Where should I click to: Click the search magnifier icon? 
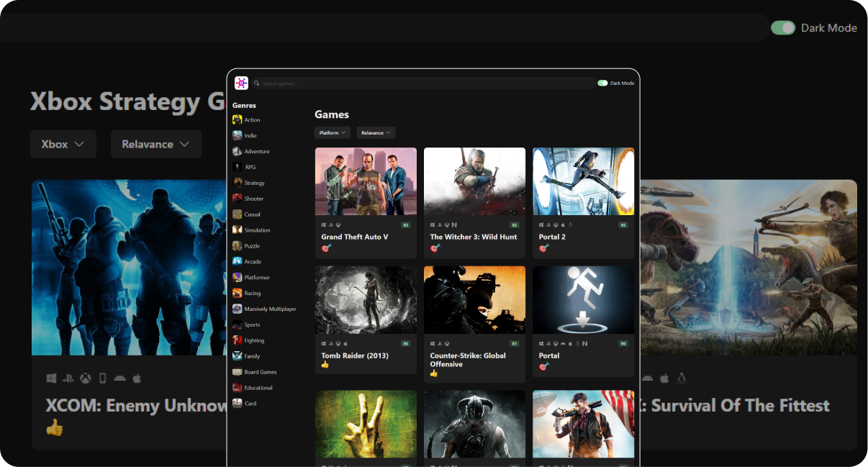click(x=257, y=83)
